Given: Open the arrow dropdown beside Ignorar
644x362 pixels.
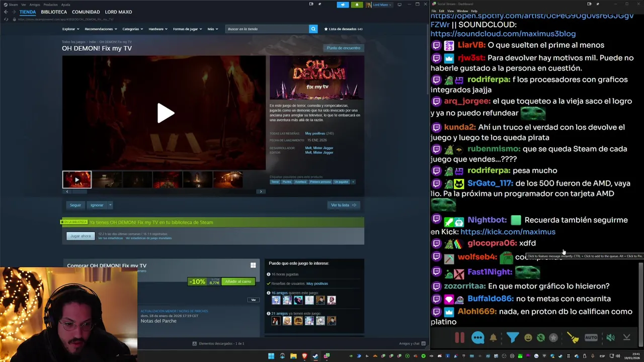Looking at the screenshot, I should [x=110, y=205].
